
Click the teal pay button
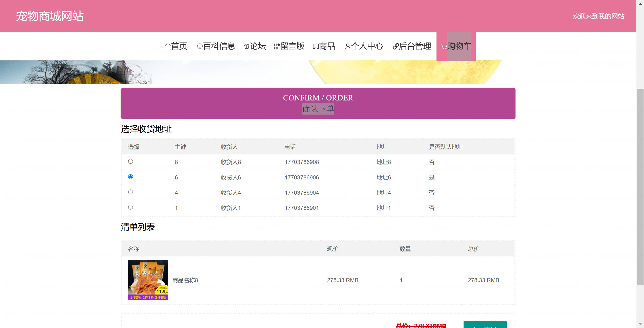click(x=485, y=325)
